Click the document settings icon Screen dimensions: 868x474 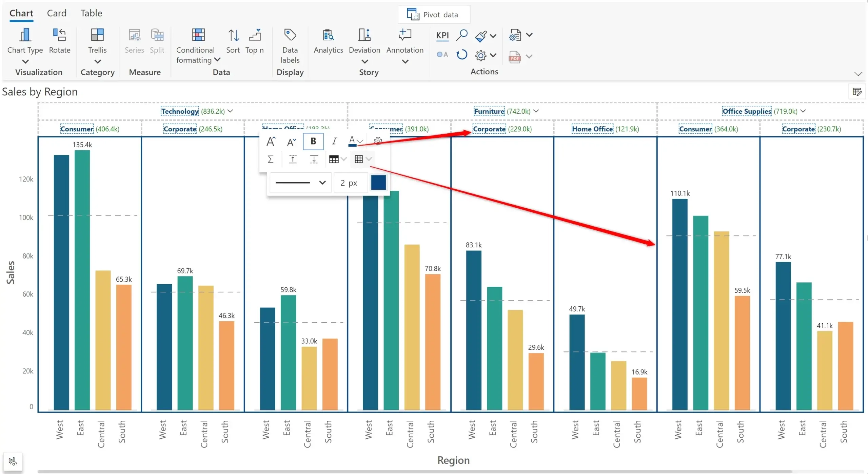(515, 35)
